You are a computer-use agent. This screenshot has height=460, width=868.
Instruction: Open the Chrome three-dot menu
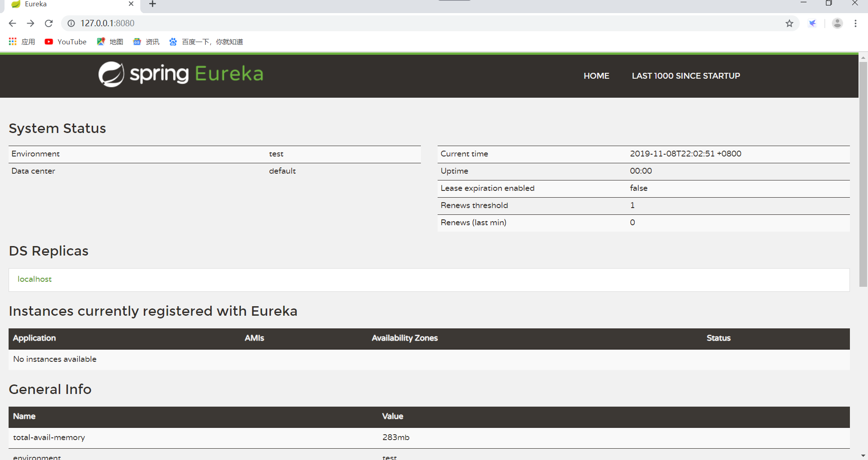click(x=855, y=23)
